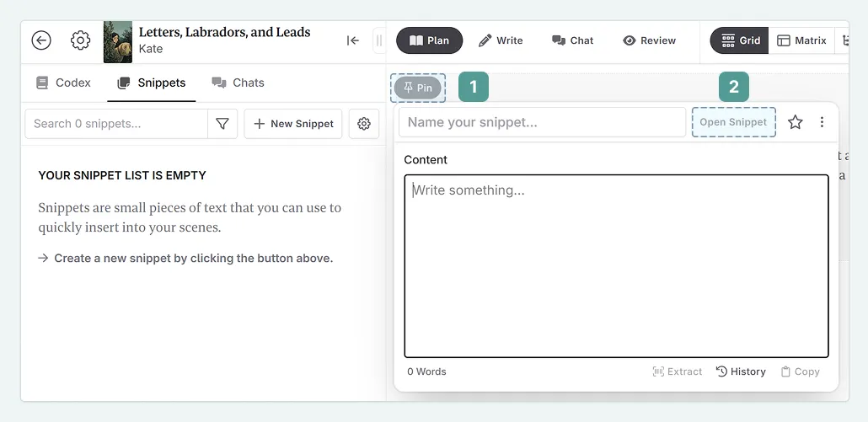The image size is (868, 422).
Task: Toggle Pin on the snippet
Action: point(418,88)
